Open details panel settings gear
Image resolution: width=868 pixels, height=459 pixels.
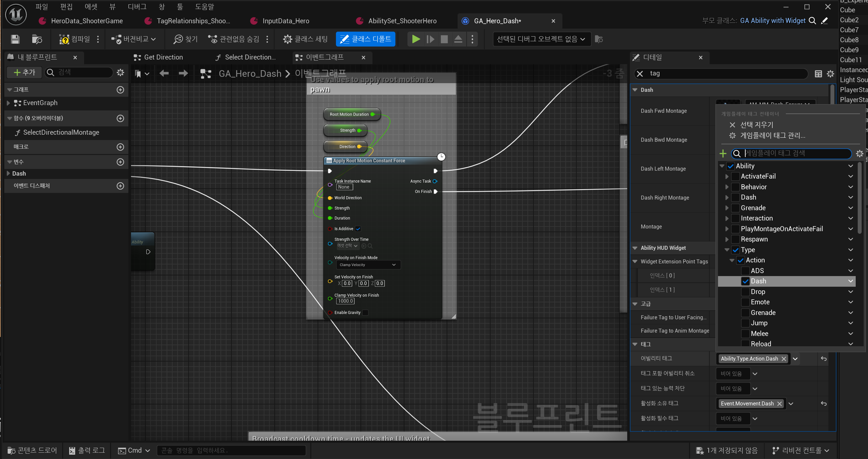[830, 74]
